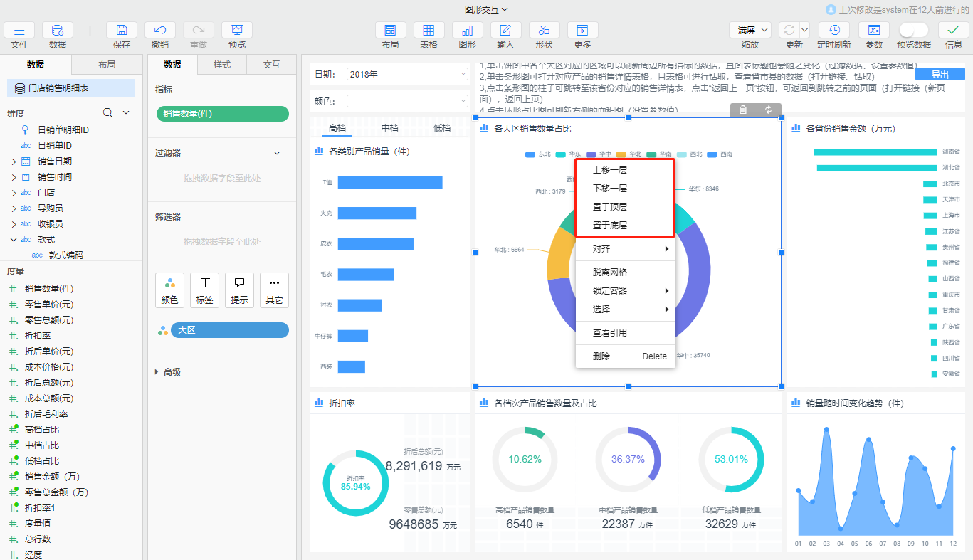Open 颜色 color mark button

tap(169, 290)
